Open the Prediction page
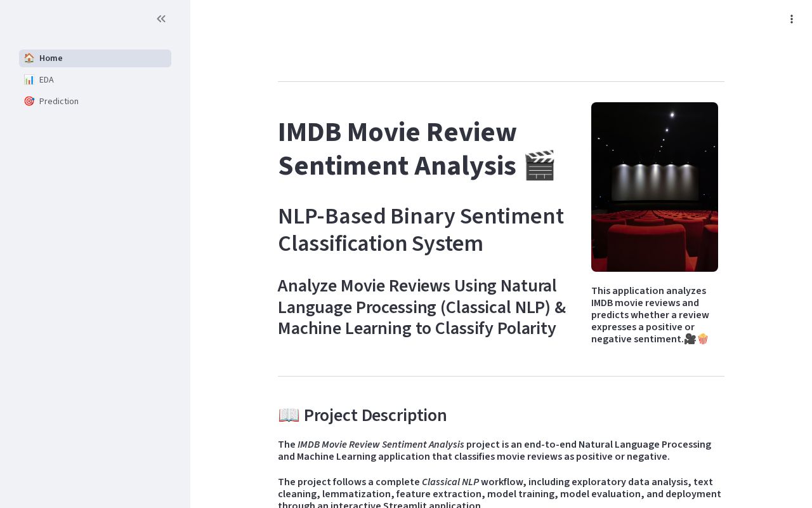 point(95,101)
